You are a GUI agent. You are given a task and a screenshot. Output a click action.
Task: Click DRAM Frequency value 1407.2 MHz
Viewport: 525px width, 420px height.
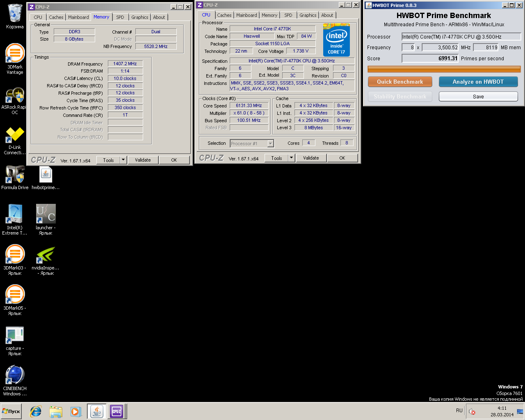coord(125,64)
